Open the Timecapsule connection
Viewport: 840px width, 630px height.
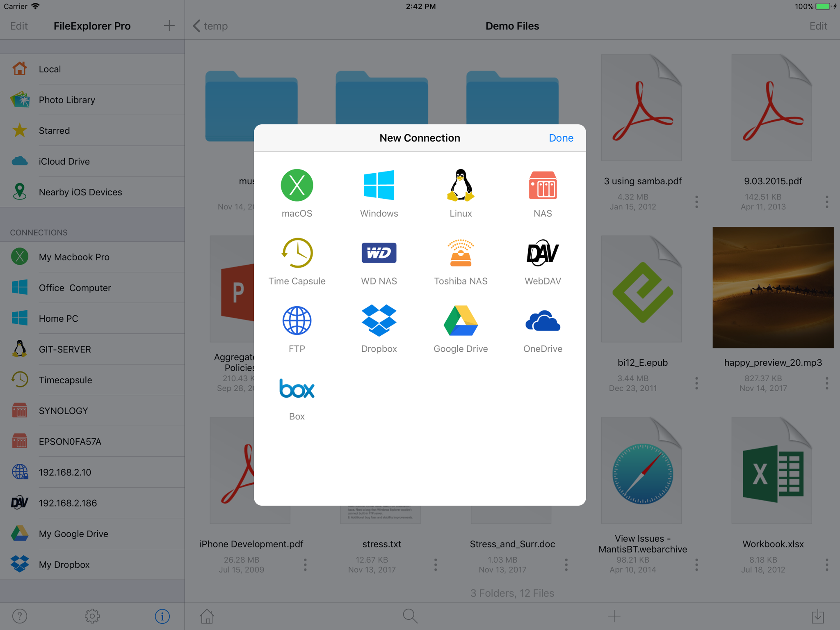click(x=92, y=380)
